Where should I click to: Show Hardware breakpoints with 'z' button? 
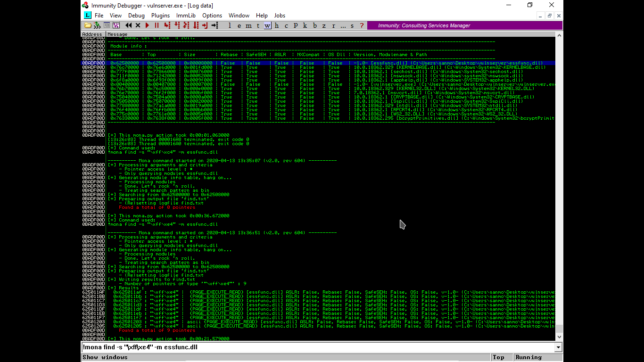[x=324, y=25]
